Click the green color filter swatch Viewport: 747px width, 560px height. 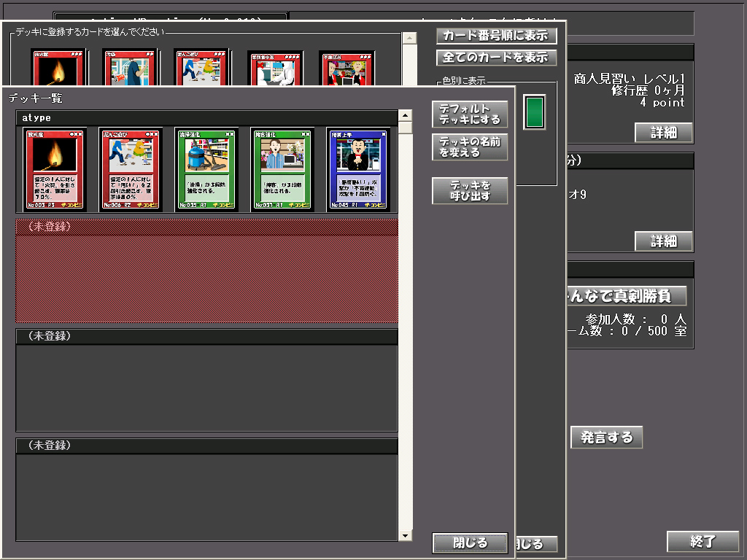535,112
